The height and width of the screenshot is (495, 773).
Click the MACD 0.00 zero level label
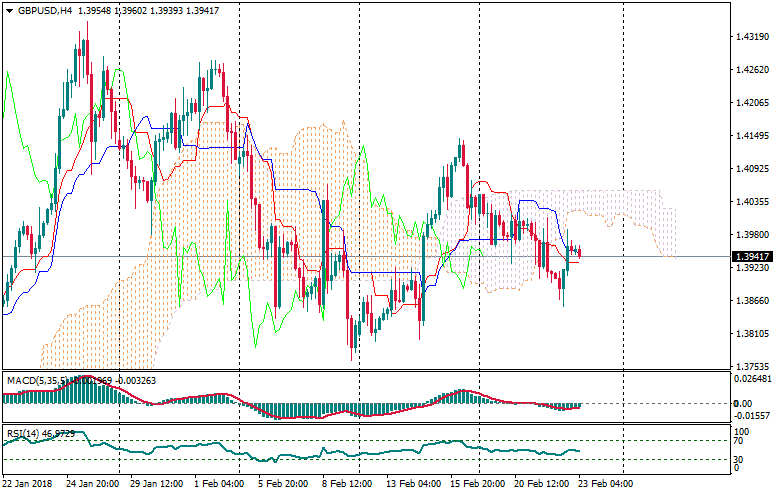(743, 404)
